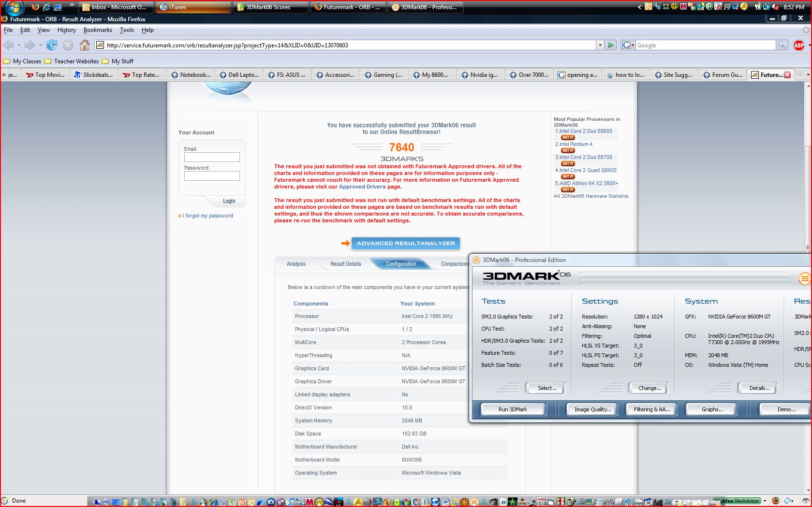Close the Future browser tab
Screen dimensions: 812x507
[787, 74]
